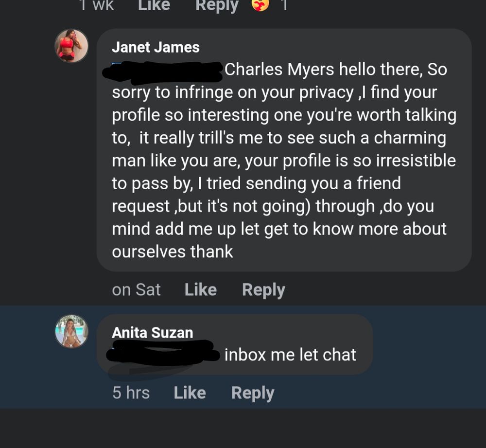The height and width of the screenshot is (448, 486).
Task: Like Anita Suzan's comment
Action: 190,393
